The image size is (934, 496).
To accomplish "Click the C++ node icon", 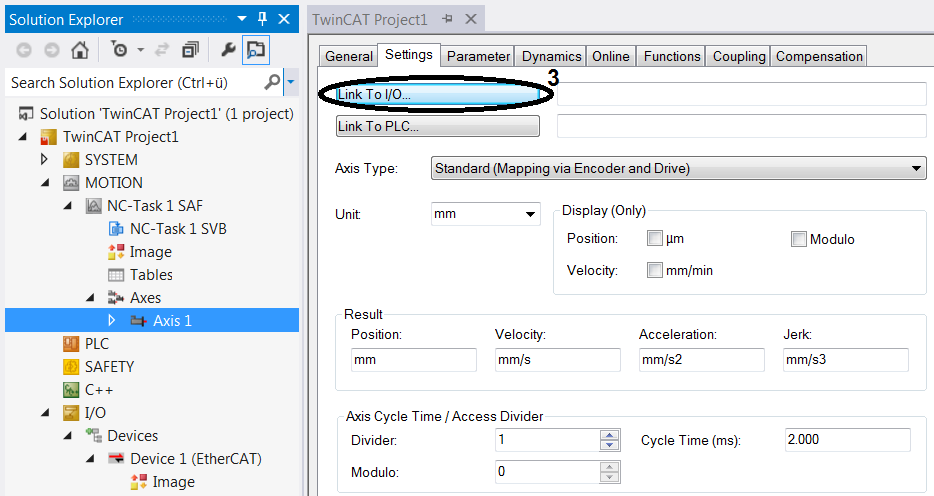I will click(x=71, y=390).
